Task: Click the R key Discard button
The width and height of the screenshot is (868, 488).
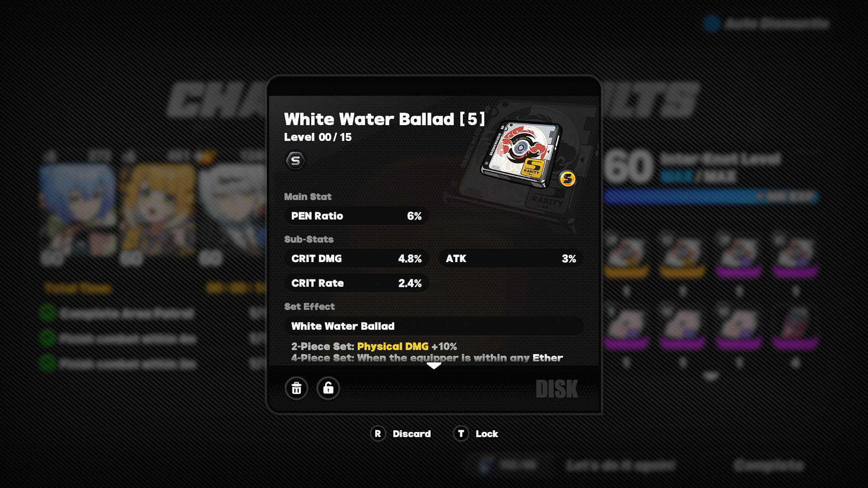Action: coord(401,434)
